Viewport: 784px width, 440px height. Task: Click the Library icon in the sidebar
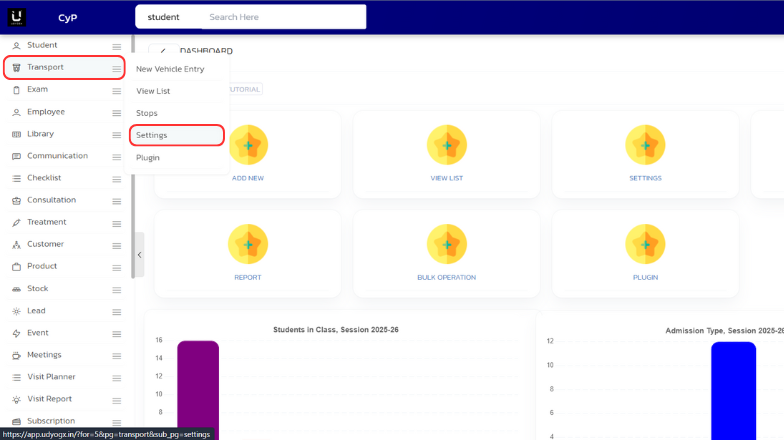[x=16, y=134]
